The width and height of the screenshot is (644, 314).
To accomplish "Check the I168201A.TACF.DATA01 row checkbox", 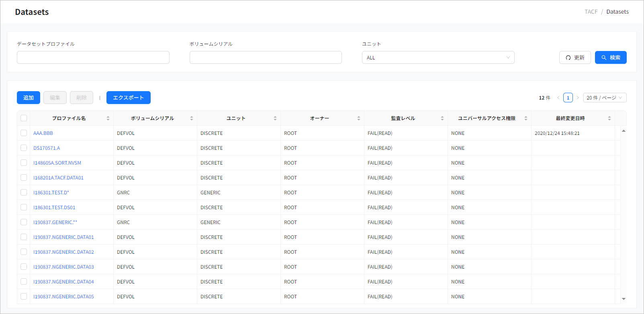I will [24, 177].
